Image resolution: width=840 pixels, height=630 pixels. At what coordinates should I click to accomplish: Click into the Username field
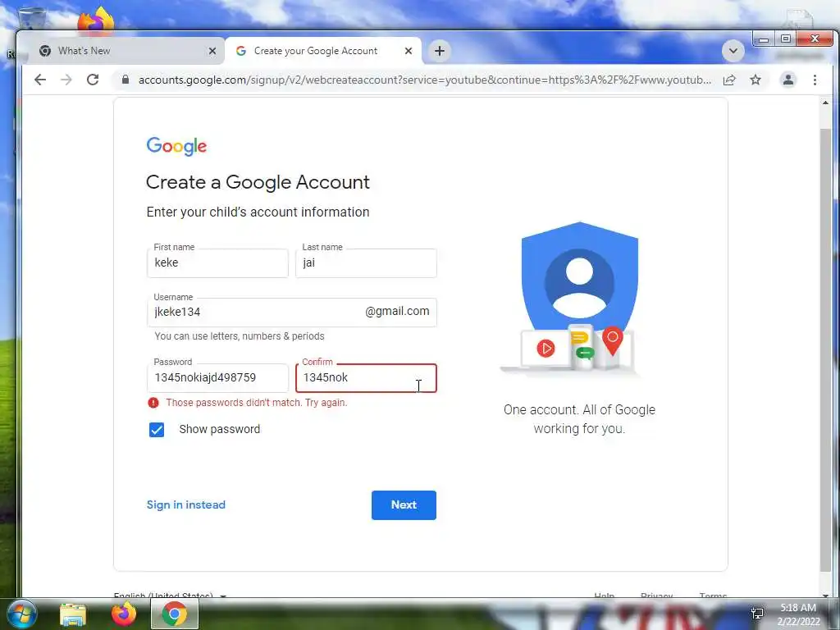[x=292, y=313]
